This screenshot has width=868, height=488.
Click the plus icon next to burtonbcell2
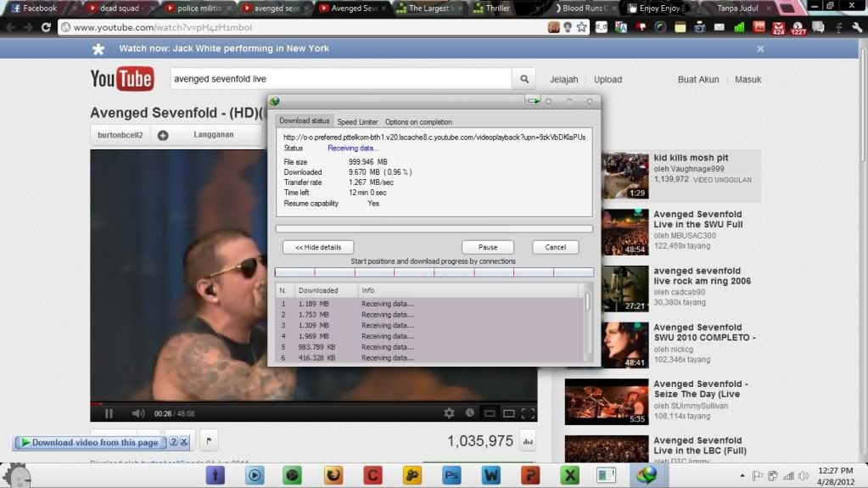click(x=163, y=135)
